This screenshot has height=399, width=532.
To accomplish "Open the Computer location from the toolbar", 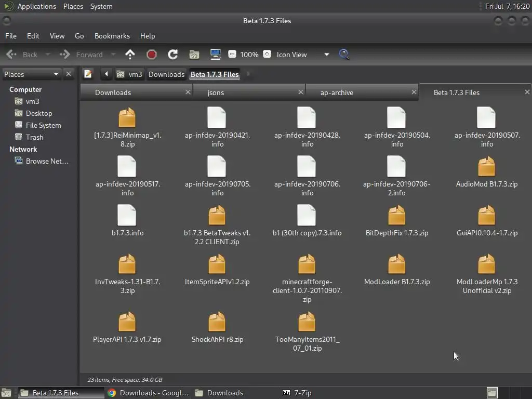I will pos(216,54).
